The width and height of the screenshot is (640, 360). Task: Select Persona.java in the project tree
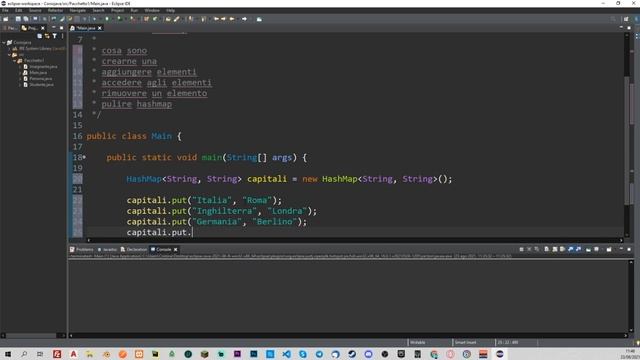(x=40, y=78)
